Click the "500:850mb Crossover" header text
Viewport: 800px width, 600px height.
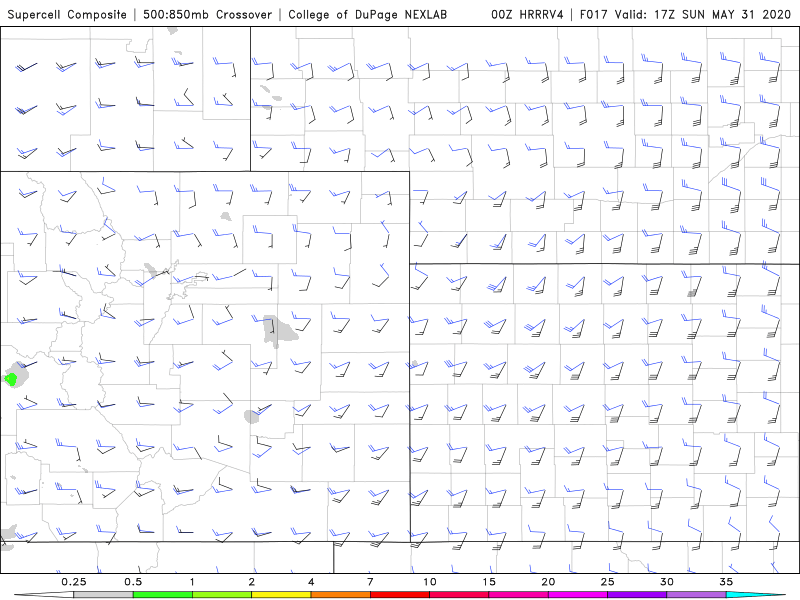[x=208, y=14]
